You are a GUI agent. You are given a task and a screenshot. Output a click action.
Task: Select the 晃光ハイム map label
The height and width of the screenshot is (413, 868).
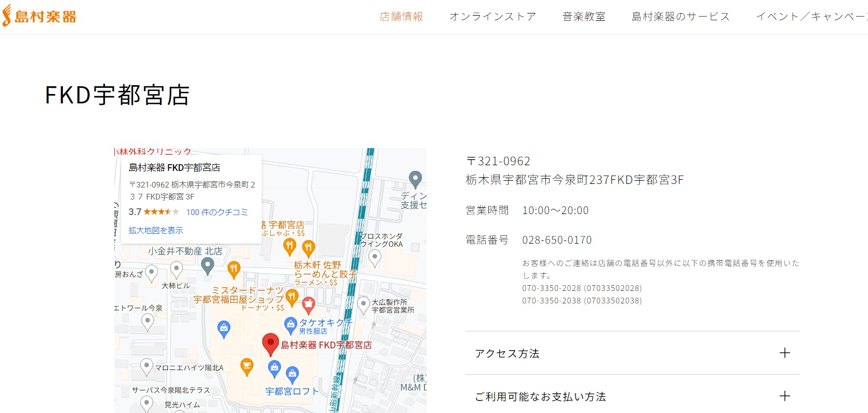[x=182, y=405]
